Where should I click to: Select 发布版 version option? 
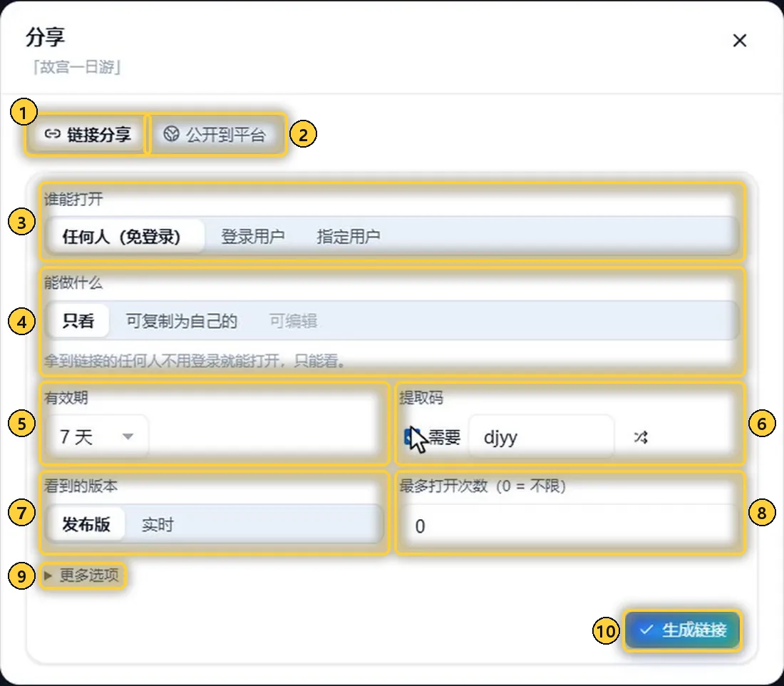point(86,524)
